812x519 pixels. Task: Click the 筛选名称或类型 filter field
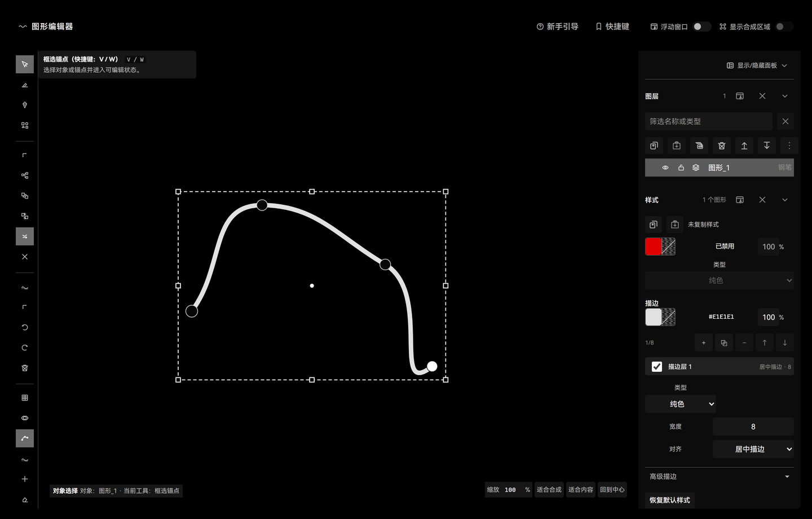(709, 121)
